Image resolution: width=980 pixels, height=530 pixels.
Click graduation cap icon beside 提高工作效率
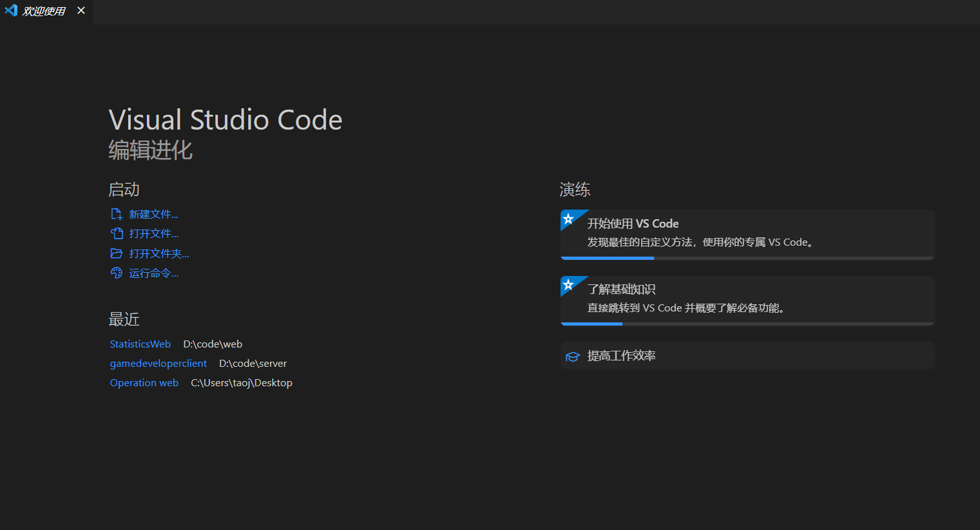coord(573,357)
